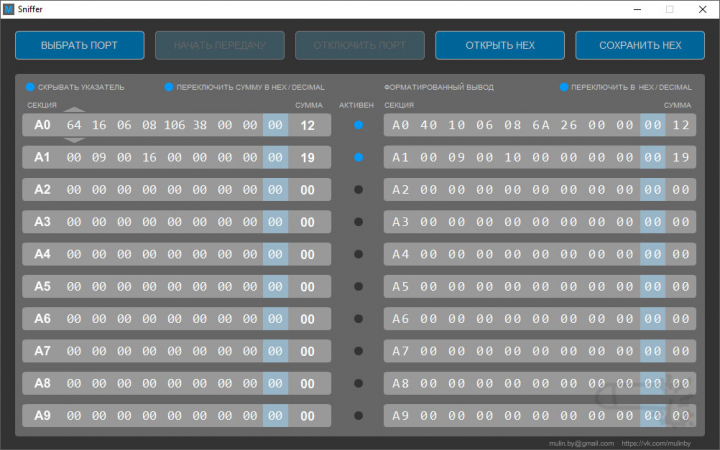Select value 38 in left section A0
This screenshot has height=450, width=720.
[x=200, y=125]
